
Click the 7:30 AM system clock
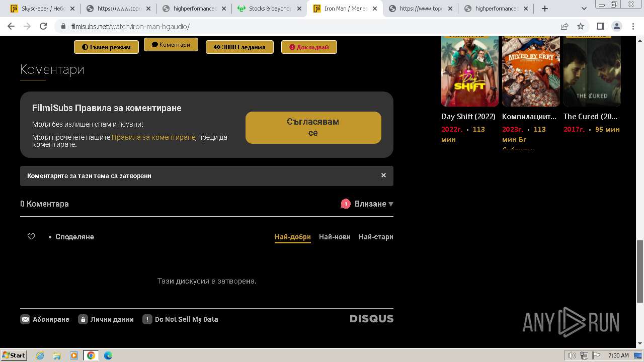click(618, 355)
